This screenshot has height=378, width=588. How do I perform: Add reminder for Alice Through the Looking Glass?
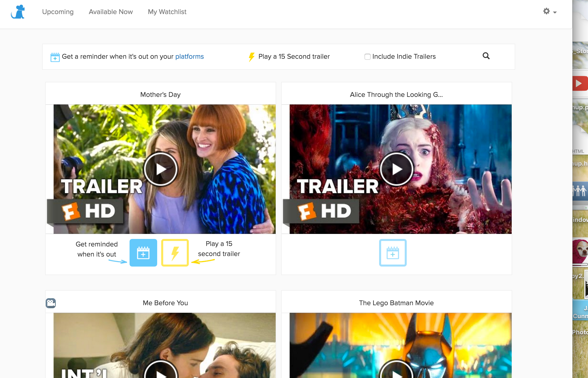(x=393, y=253)
